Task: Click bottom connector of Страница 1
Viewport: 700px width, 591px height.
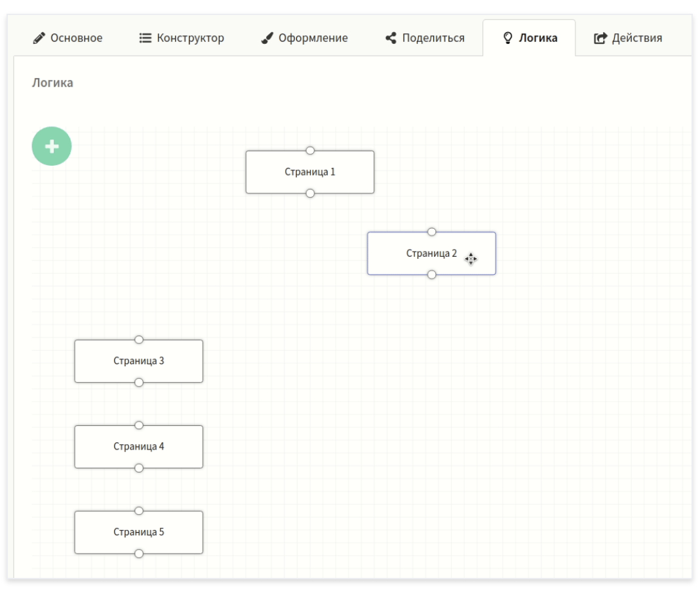Action: pyautogui.click(x=310, y=193)
